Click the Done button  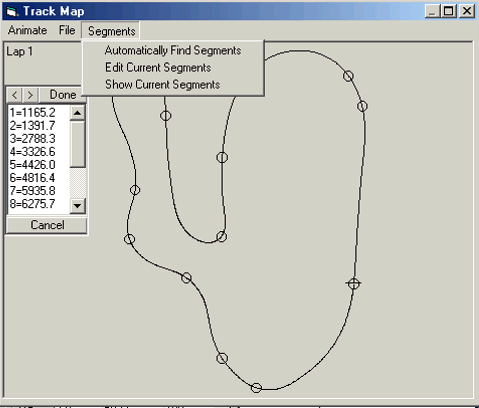point(63,95)
